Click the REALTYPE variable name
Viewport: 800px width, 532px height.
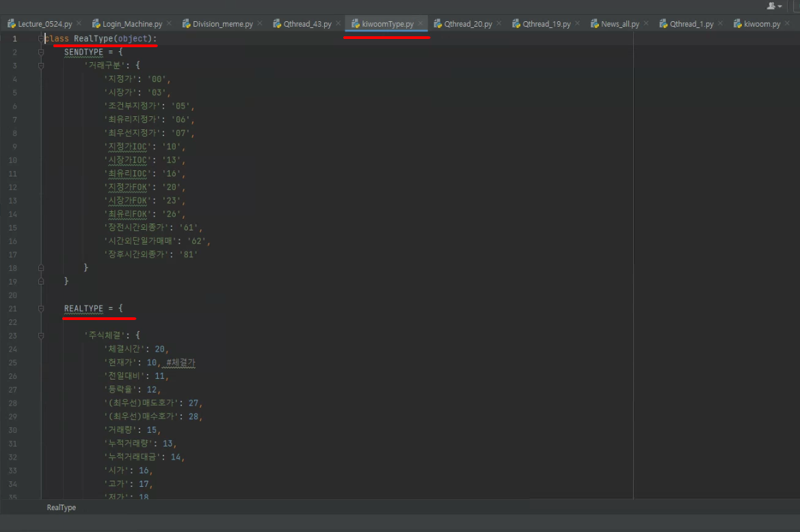point(83,308)
